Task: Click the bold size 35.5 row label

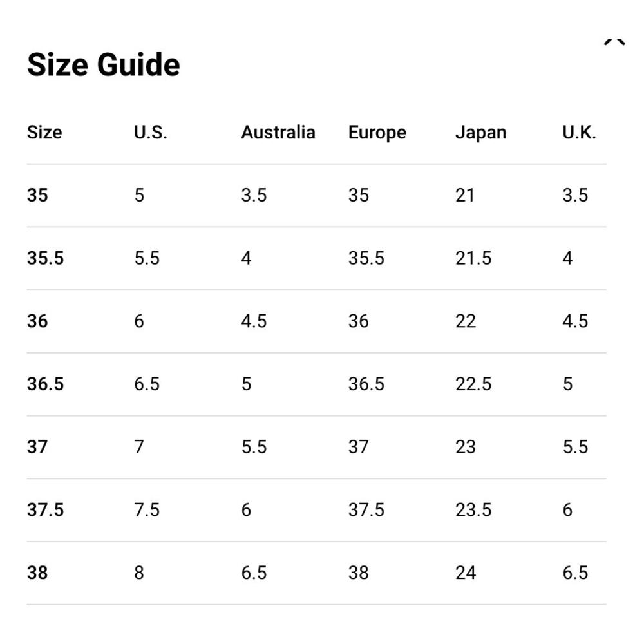Action: (x=46, y=258)
